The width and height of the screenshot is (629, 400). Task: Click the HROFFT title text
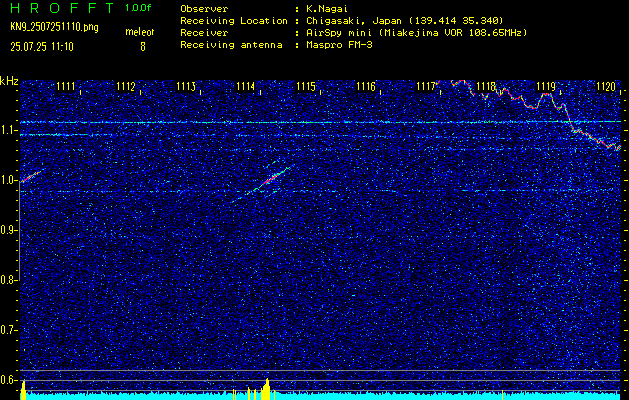click(x=62, y=8)
